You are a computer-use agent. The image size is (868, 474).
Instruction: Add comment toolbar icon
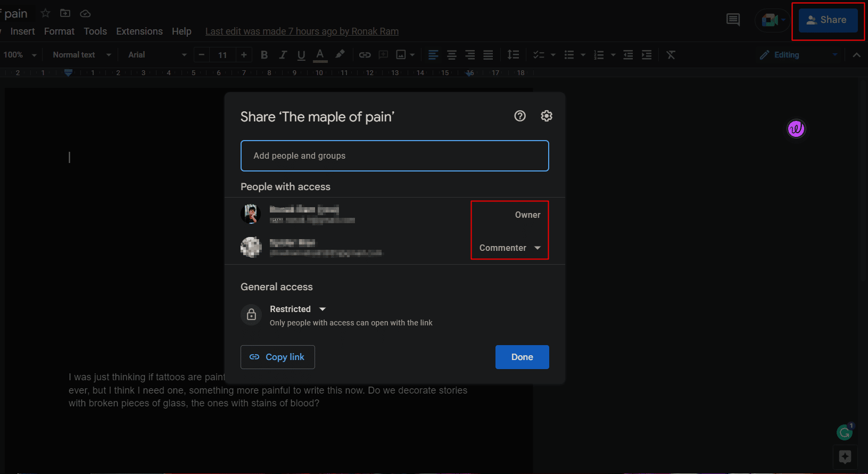coord(383,55)
